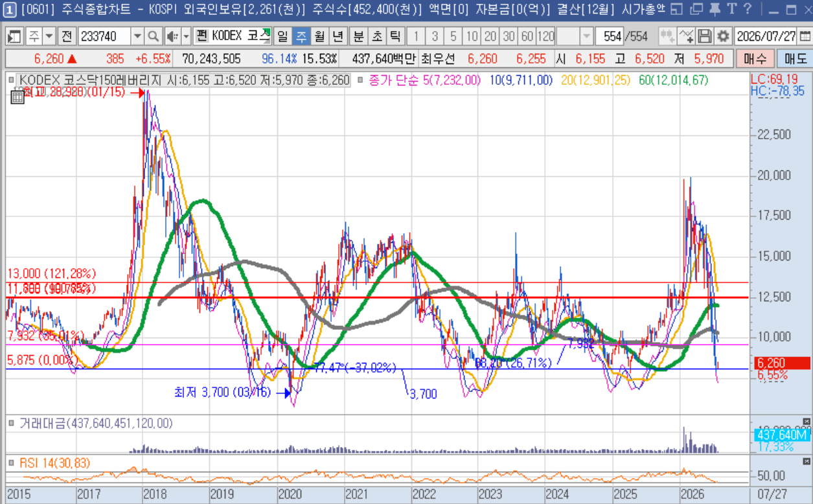Pin the window with the pushpin icon

point(715,9)
